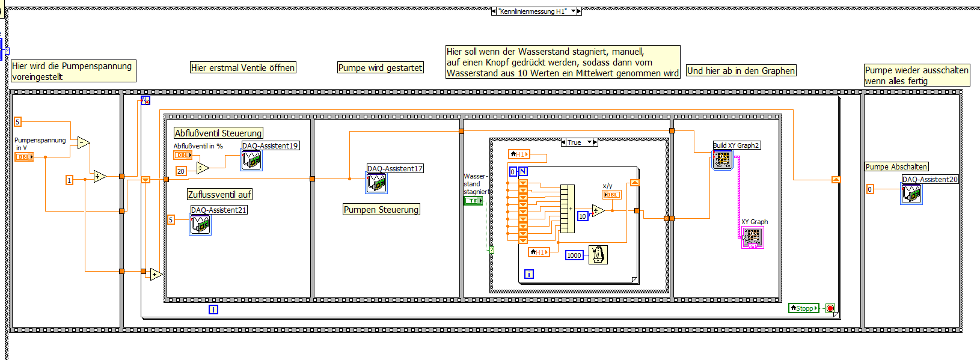
Task: Click constant 5 wired to DAQ-Assistent21
Action: pos(171,220)
